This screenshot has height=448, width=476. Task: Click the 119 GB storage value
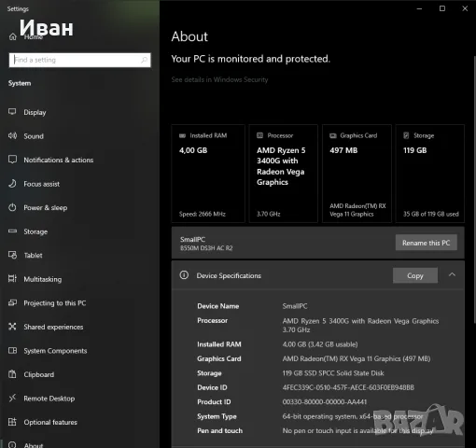(x=415, y=150)
